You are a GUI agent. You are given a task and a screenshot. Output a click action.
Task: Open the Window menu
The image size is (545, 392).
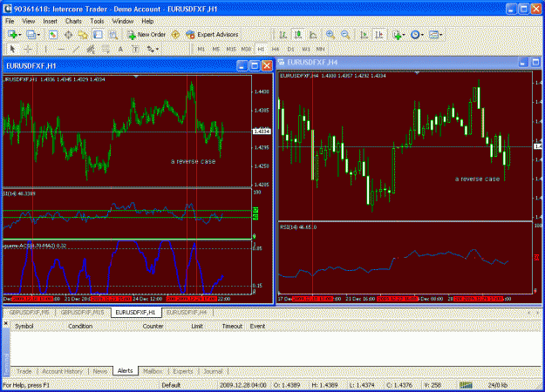[x=123, y=21]
